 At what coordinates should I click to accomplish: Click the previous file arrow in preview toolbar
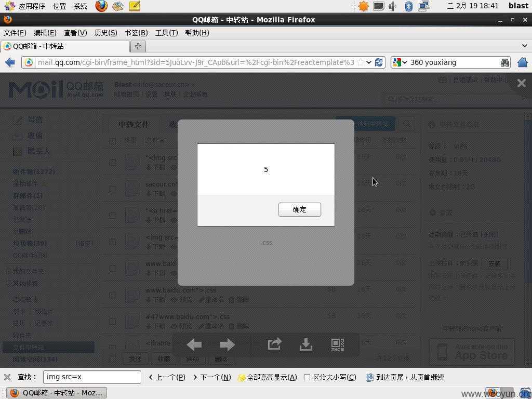194,345
